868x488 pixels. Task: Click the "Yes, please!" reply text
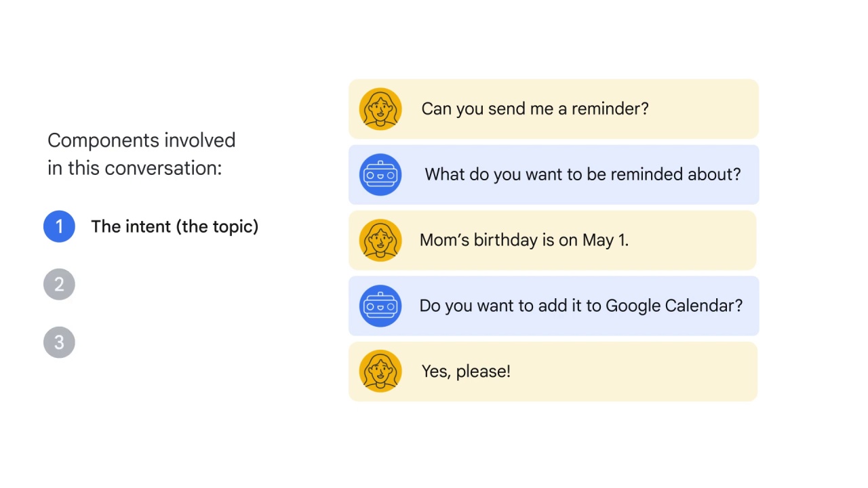466,371
